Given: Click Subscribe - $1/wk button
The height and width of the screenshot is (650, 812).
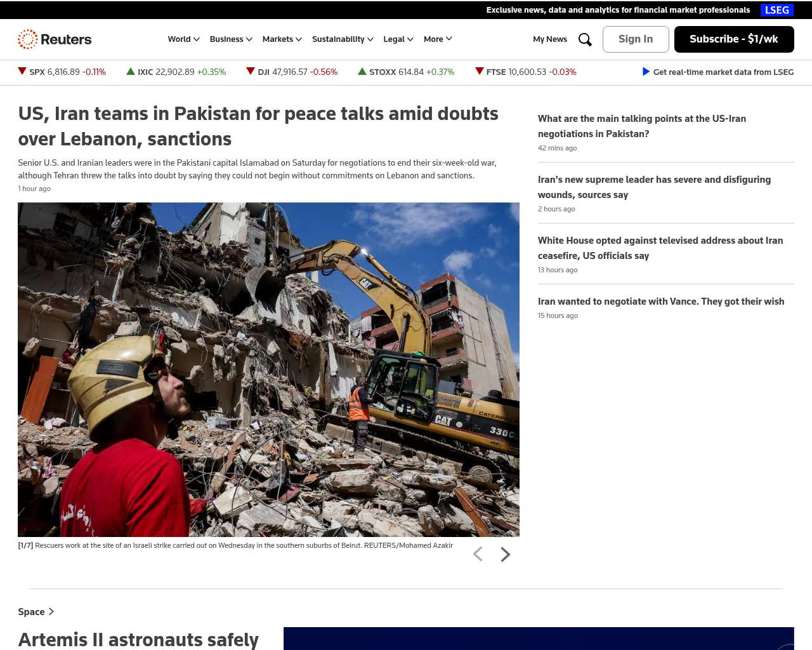Looking at the screenshot, I should (734, 39).
